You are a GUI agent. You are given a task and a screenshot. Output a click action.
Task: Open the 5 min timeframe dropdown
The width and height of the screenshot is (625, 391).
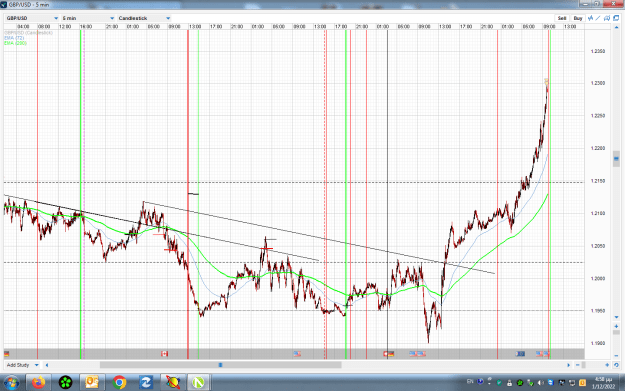(x=88, y=18)
